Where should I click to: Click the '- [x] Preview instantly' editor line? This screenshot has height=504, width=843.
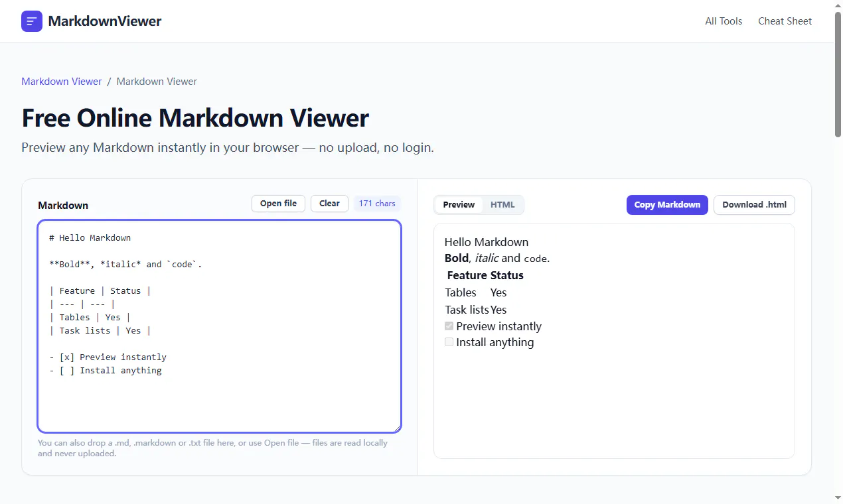point(108,357)
